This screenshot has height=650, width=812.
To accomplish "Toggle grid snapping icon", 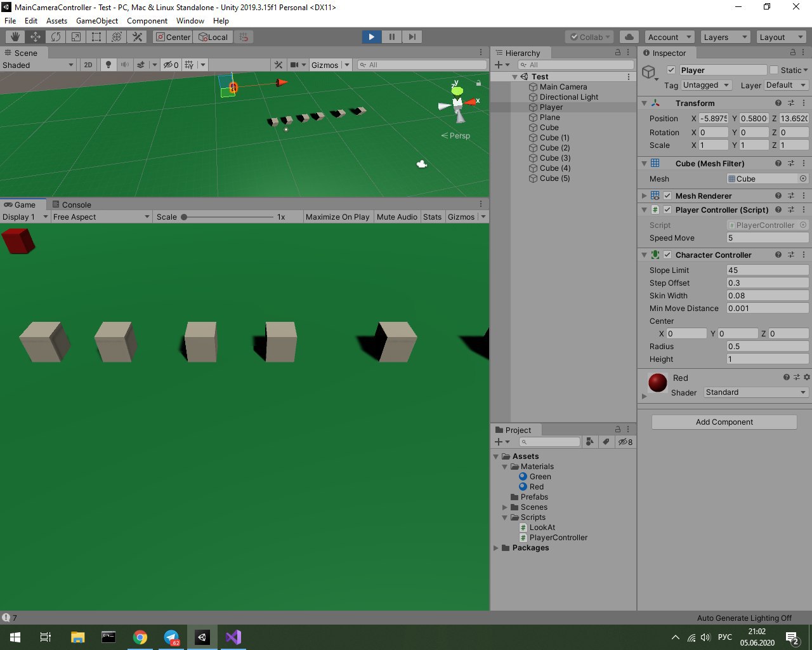I will [x=244, y=37].
